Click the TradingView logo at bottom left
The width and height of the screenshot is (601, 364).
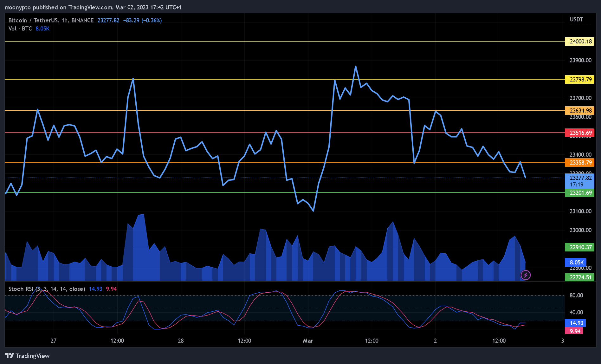click(x=27, y=356)
